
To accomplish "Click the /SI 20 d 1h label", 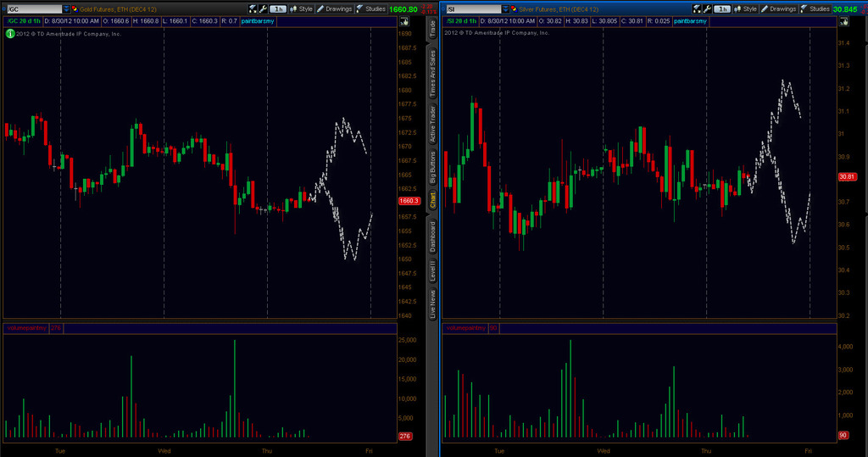I will [x=462, y=21].
